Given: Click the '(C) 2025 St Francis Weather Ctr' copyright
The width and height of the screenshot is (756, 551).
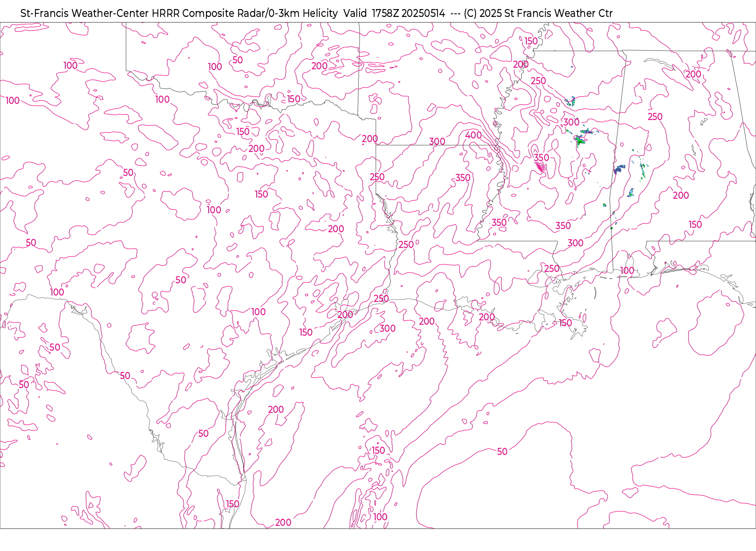Looking at the screenshot, I should click(538, 13).
